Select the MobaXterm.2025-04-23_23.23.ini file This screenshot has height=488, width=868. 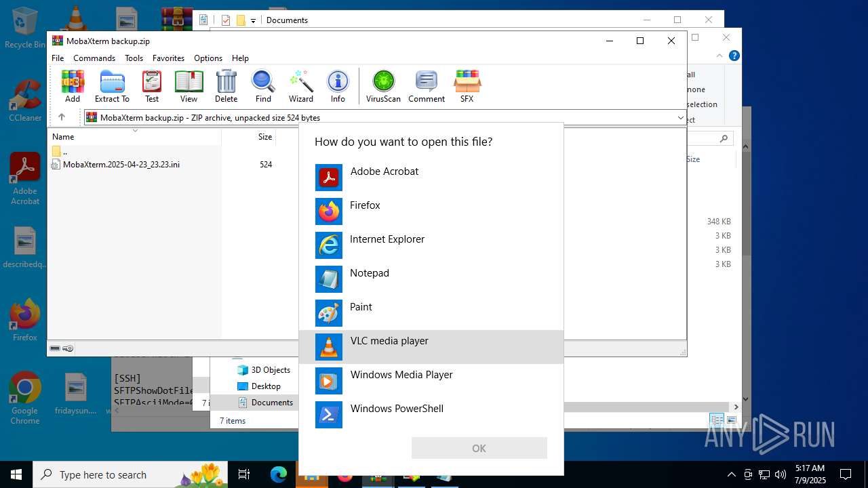116,165
